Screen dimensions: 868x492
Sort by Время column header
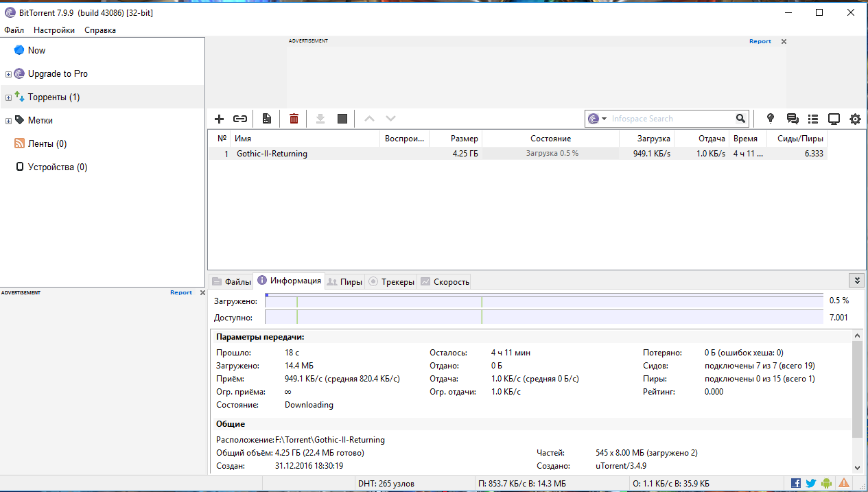(x=747, y=139)
